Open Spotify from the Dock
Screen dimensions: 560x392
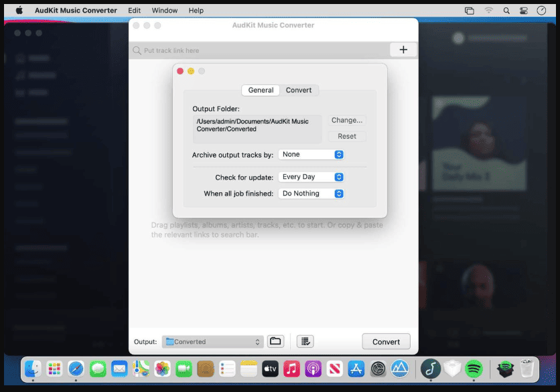coord(474,369)
